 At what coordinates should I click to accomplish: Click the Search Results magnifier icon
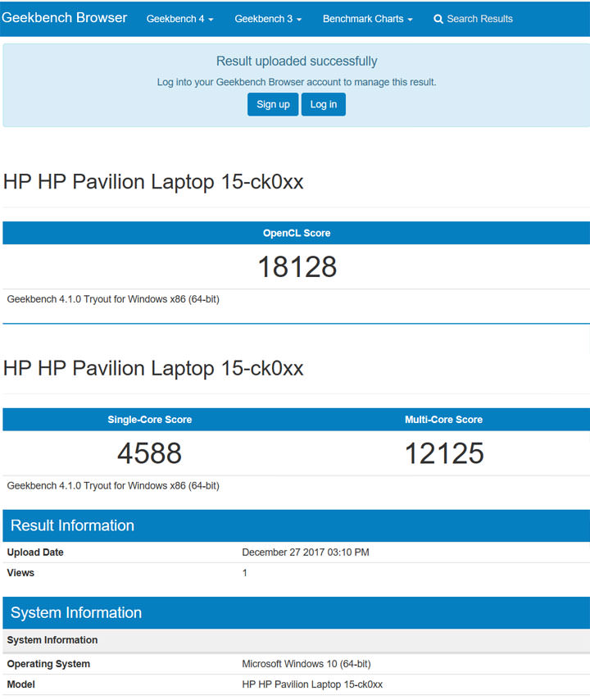pos(438,19)
